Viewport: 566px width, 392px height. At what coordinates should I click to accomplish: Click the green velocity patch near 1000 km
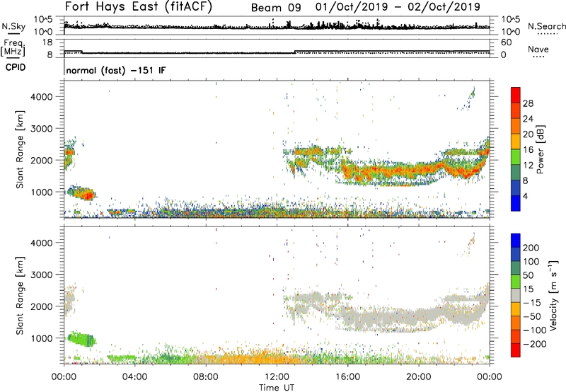81,340
